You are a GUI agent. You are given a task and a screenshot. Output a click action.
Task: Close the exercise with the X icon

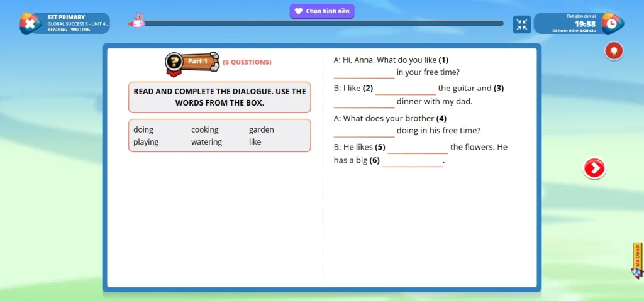pos(29,24)
